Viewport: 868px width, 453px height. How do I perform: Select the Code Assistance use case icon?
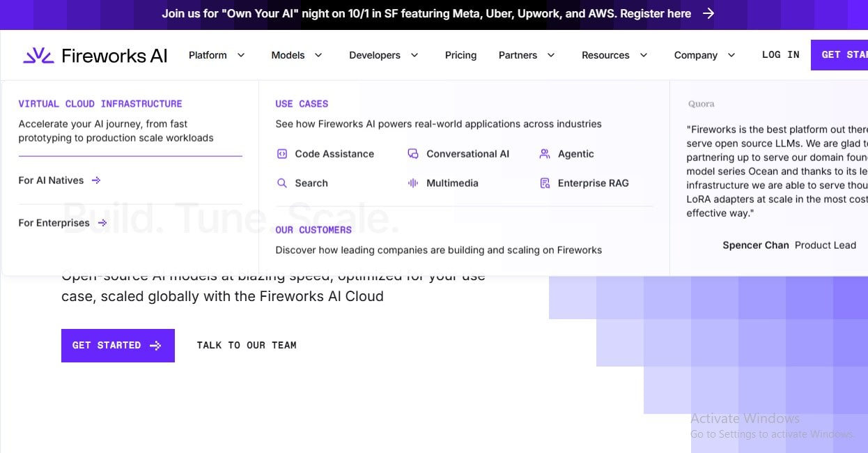(x=283, y=153)
